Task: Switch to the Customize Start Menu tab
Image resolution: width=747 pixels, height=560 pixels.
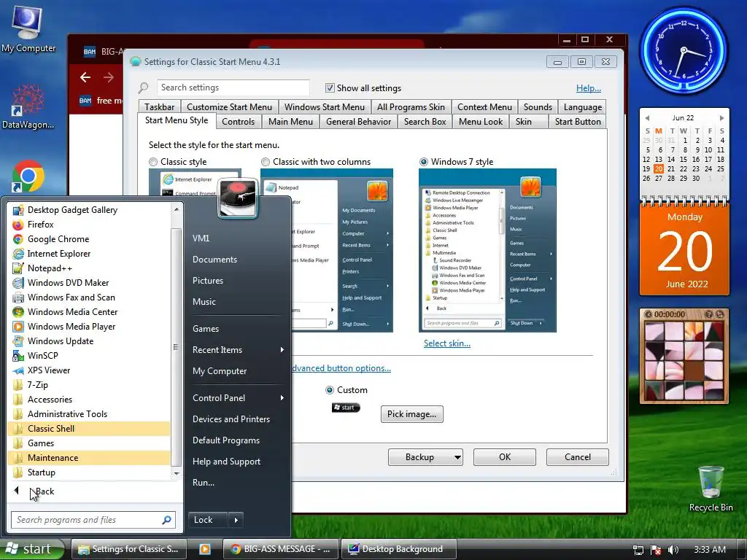Action: pos(230,107)
